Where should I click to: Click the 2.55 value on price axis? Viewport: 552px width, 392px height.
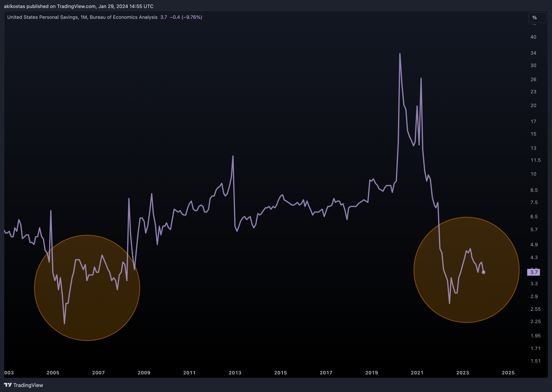coord(536,309)
